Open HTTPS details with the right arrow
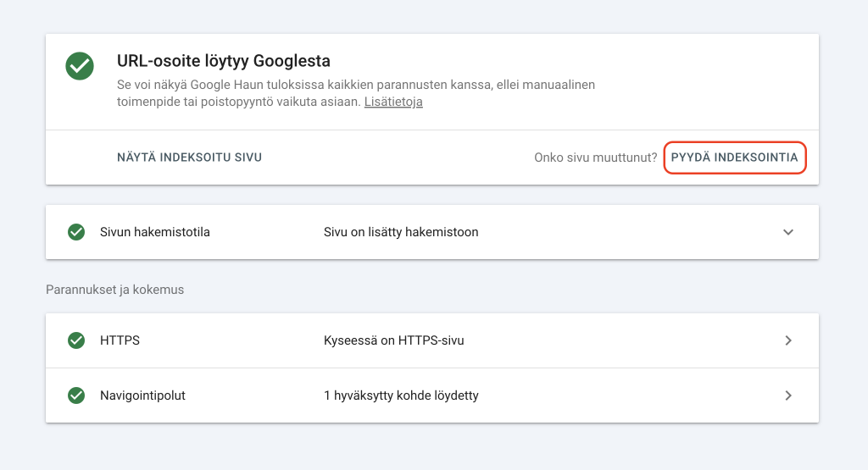The image size is (868, 470). point(788,340)
